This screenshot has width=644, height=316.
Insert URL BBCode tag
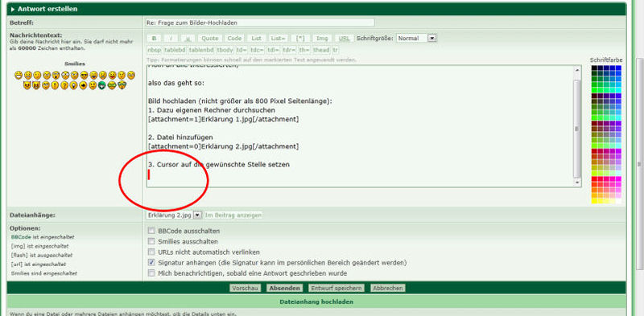pyautogui.click(x=345, y=38)
